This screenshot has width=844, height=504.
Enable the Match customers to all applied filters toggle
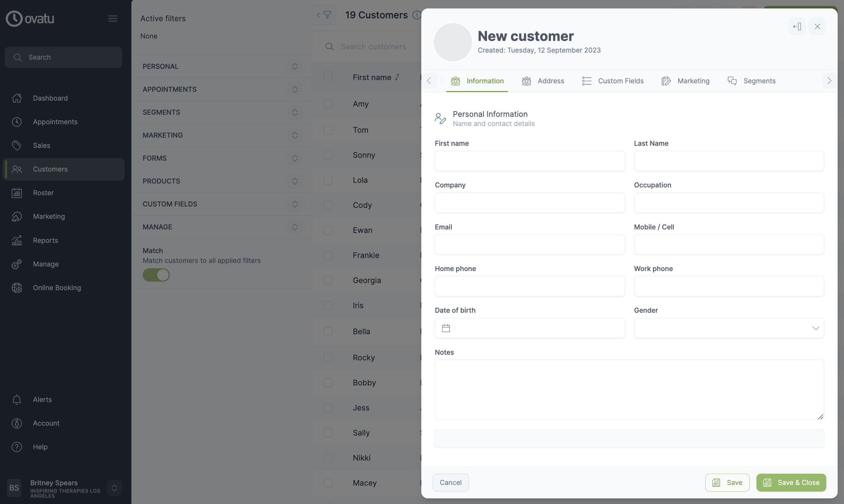point(156,275)
